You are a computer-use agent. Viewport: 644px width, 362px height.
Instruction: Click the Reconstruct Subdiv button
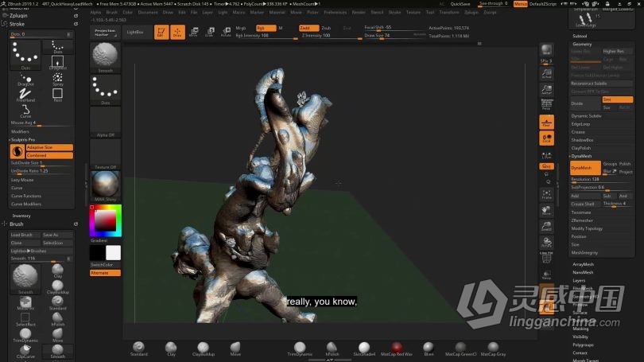(601, 84)
